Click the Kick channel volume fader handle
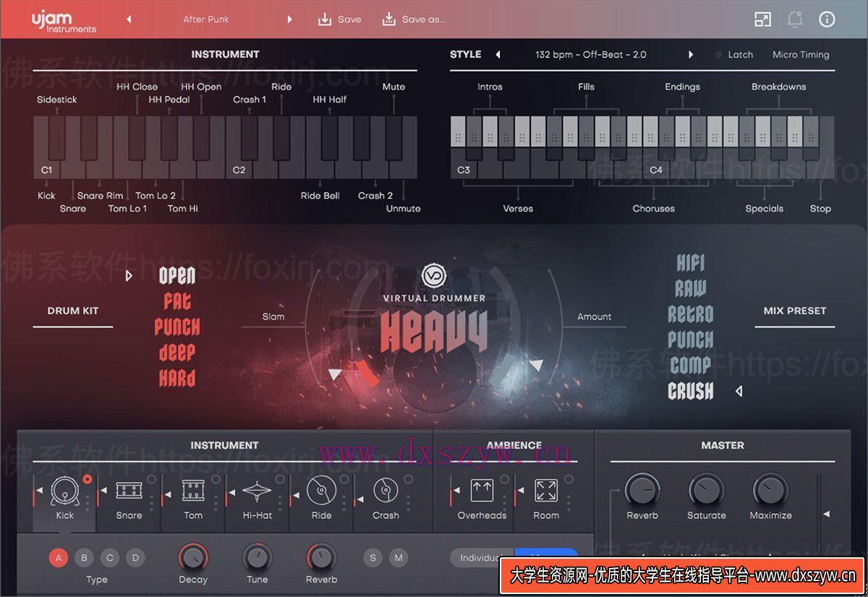This screenshot has width=868, height=597. coord(40,491)
